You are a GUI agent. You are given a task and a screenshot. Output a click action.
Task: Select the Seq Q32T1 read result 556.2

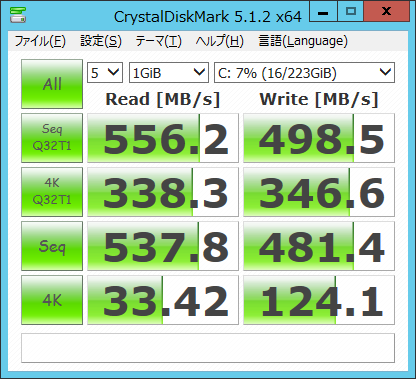click(x=163, y=138)
